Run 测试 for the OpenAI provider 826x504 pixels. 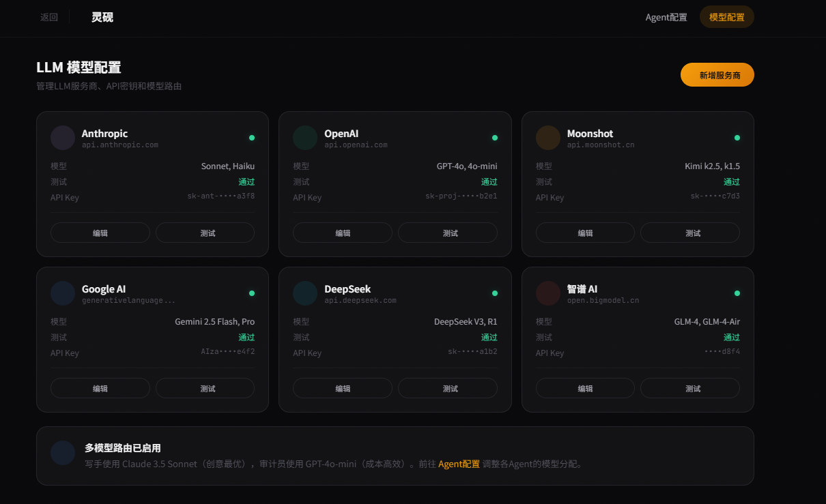(x=448, y=233)
